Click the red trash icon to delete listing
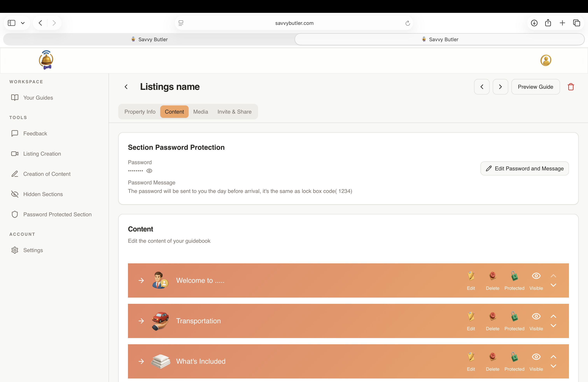The width and height of the screenshot is (588, 382). [571, 87]
